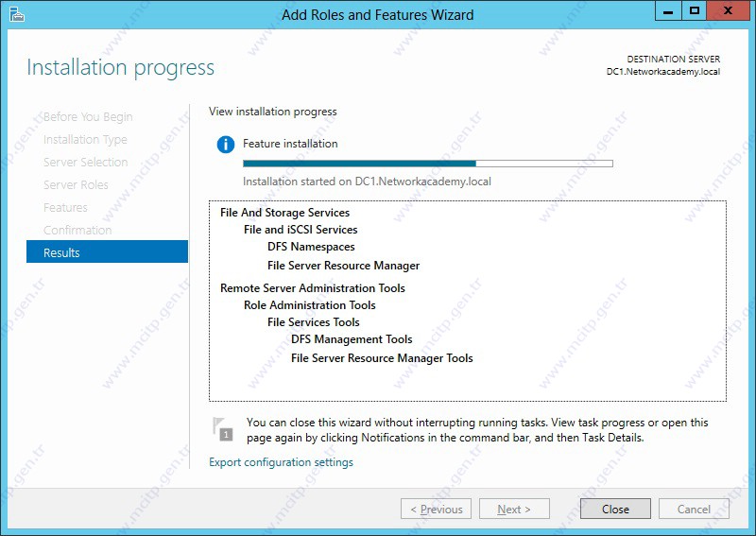Click the Add Roles and Features Wizard title

pyautogui.click(x=377, y=14)
